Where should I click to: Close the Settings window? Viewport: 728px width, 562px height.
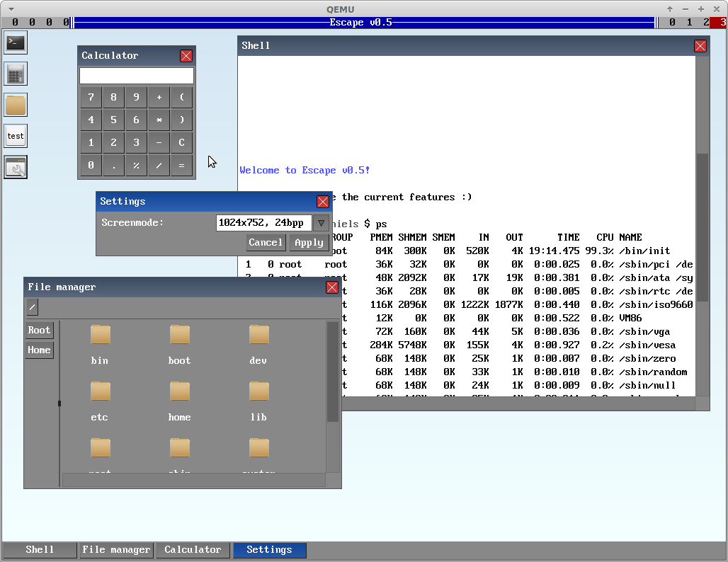(323, 202)
